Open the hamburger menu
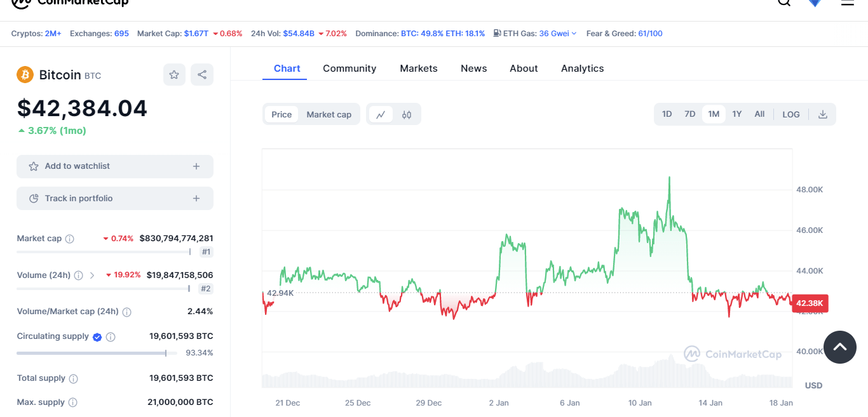 (x=848, y=2)
